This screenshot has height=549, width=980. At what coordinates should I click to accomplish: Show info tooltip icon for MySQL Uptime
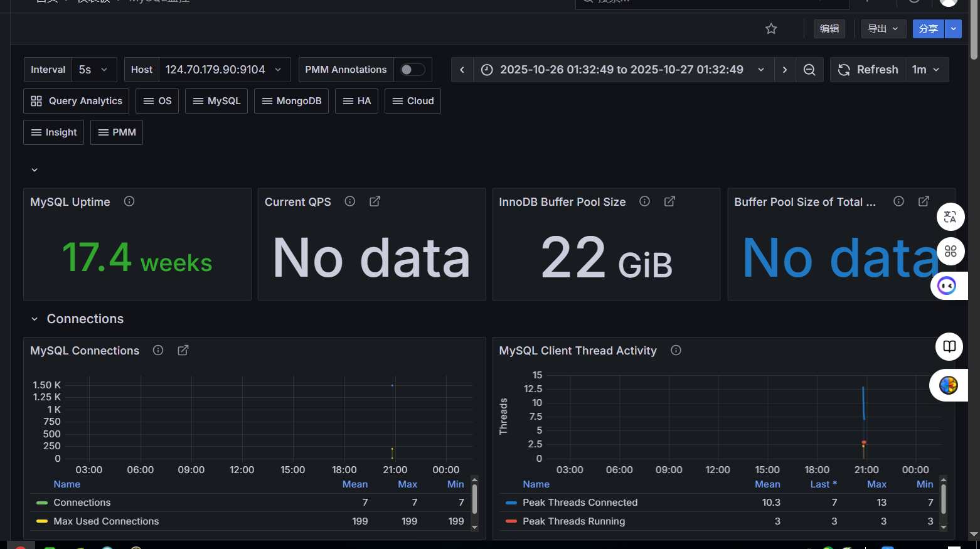pyautogui.click(x=129, y=201)
